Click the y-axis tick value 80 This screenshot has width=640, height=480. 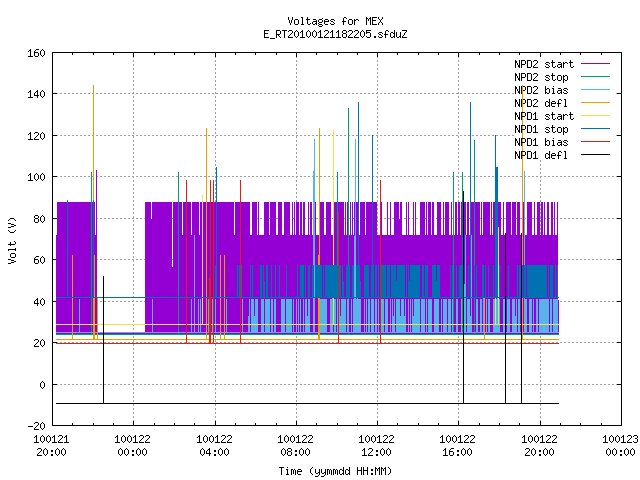click(40, 219)
